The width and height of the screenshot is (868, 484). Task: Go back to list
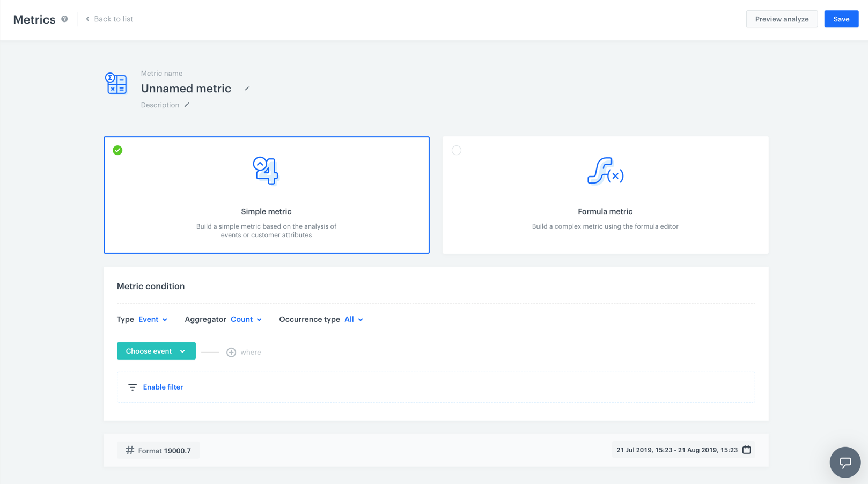(109, 19)
